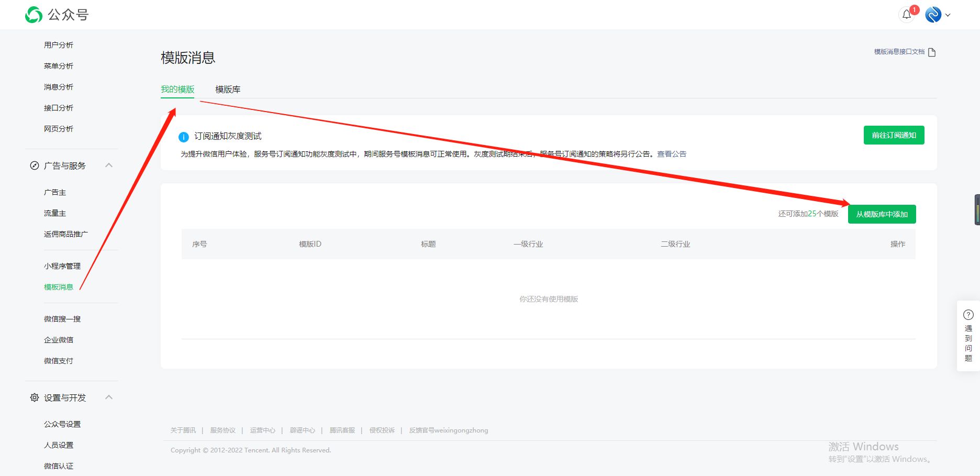
Task: Select the 我的模版 tab
Action: pos(177,89)
